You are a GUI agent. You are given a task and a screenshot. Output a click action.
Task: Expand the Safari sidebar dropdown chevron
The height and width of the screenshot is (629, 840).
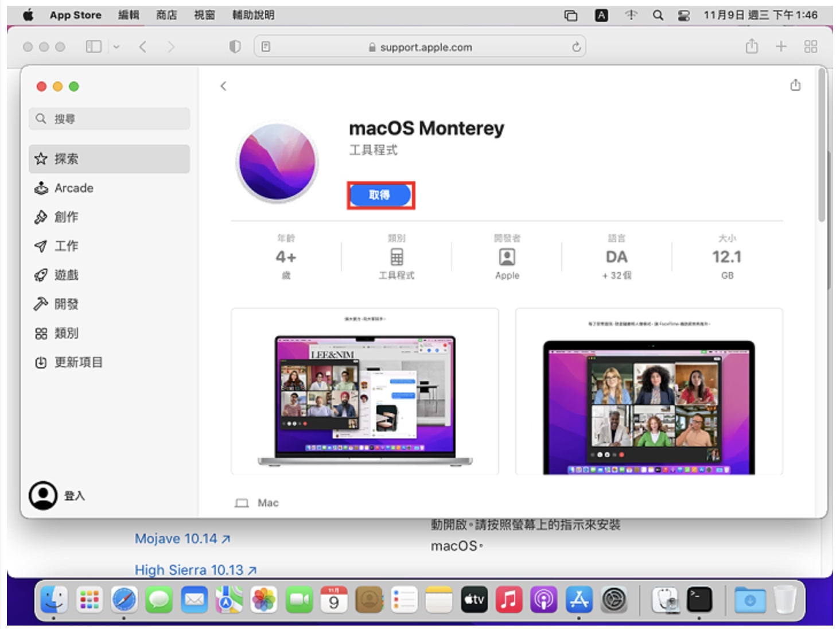pyautogui.click(x=116, y=47)
